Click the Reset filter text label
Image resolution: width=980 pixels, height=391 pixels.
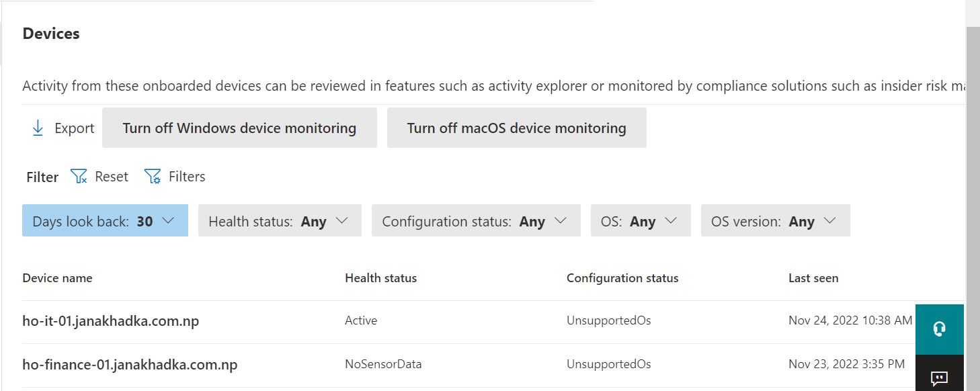pyautogui.click(x=112, y=177)
